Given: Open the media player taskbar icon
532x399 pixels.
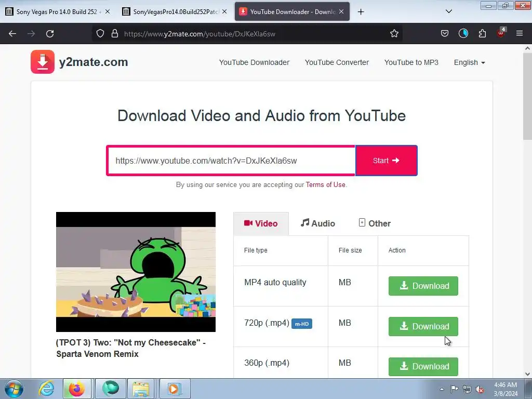Looking at the screenshot, I should [175, 389].
